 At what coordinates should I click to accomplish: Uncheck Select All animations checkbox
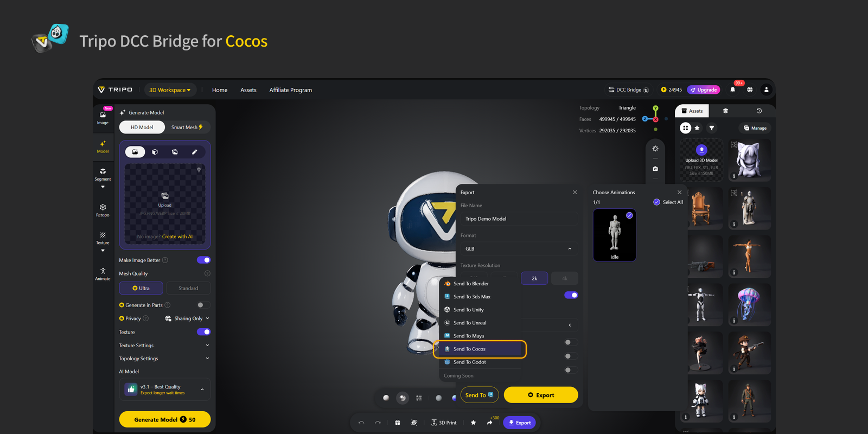pyautogui.click(x=657, y=202)
